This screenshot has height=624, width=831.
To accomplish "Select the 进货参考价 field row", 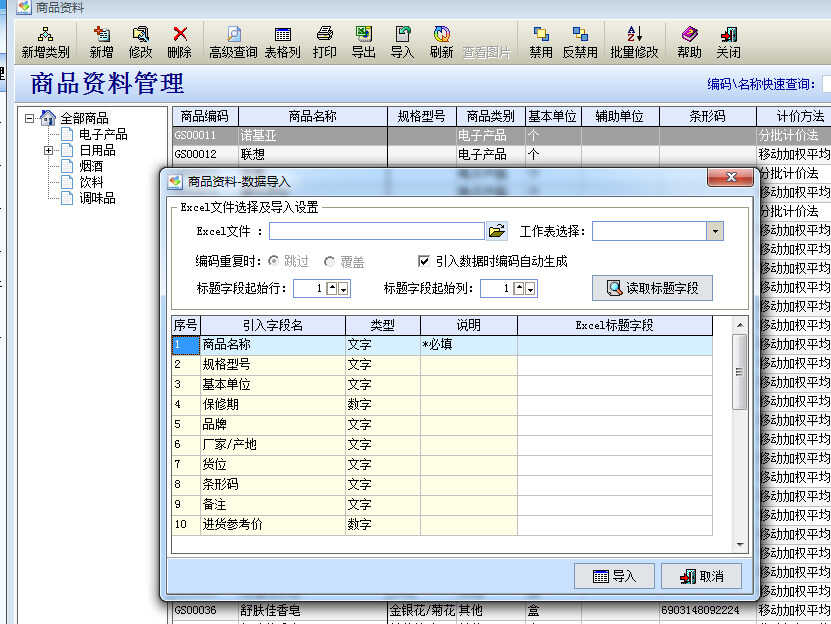I will [442, 524].
